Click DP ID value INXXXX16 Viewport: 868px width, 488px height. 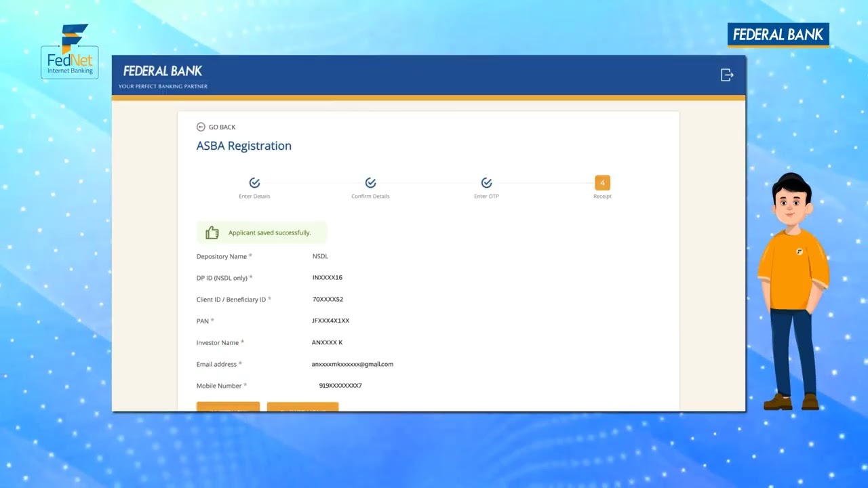[x=328, y=278]
